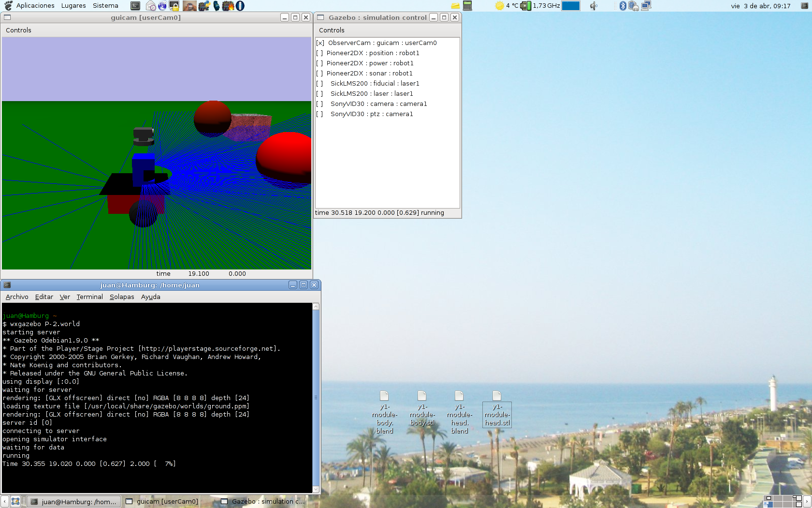Open the Bluetooth tray icon
Viewport: 812px width, 508px height.
coord(623,6)
